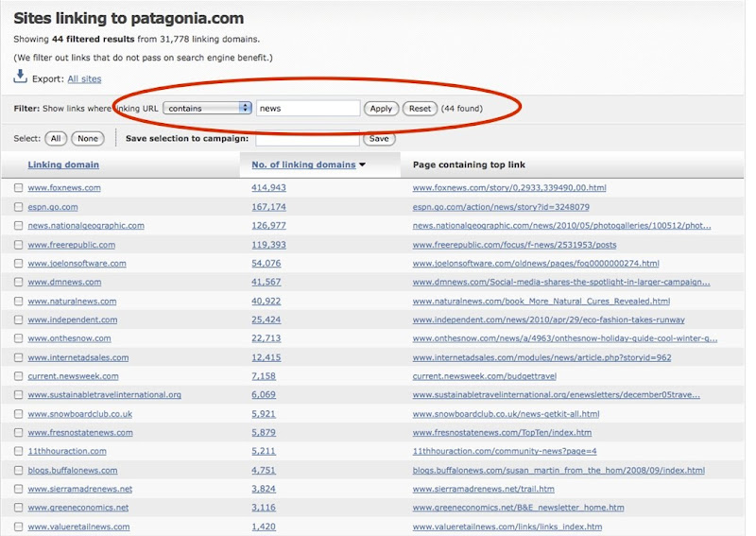Check the www.greeneconomics.net row checkbox
Screen dimensions: 756x536
point(18,508)
